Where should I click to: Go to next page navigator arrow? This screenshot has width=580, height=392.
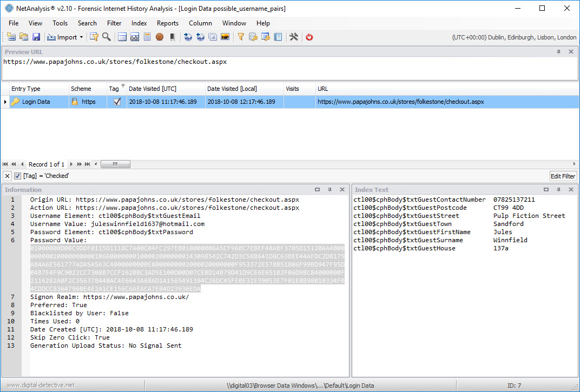click(79, 164)
